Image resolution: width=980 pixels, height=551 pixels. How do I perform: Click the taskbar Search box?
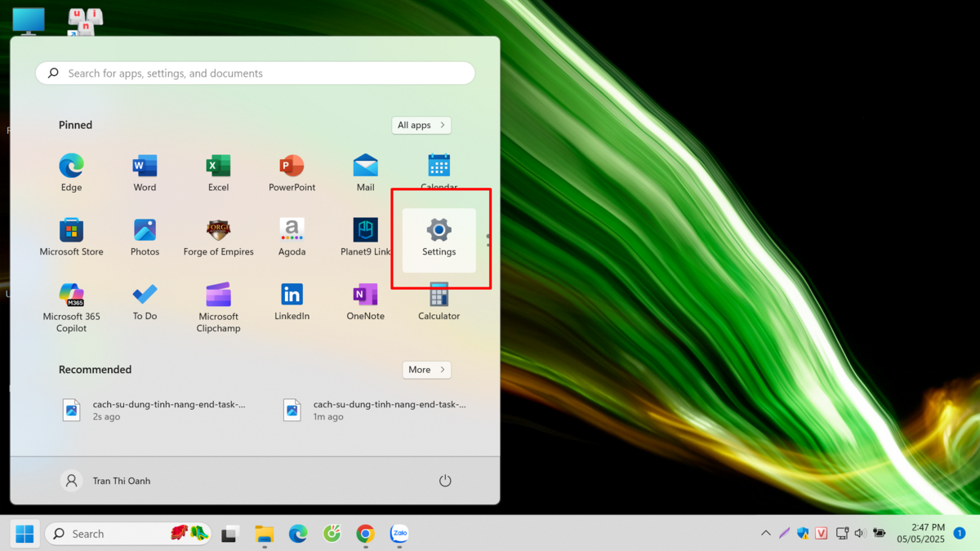tap(128, 534)
